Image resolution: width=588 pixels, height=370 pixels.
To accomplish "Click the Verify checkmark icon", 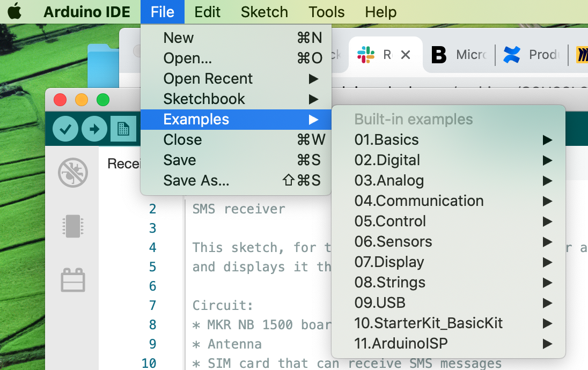I will coord(65,129).
